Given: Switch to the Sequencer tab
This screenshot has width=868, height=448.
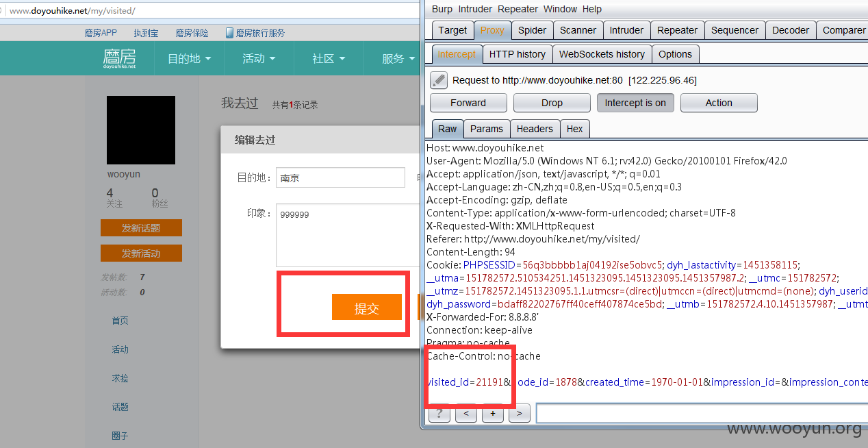Looking at the screenshot, I should 735,30.
